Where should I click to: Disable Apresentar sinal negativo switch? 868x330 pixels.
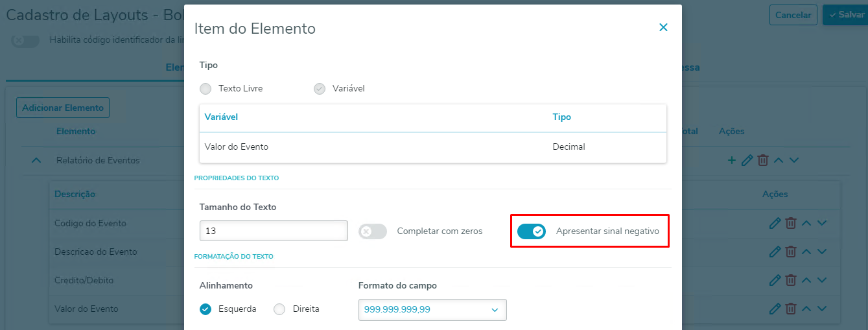[x=532, y=231]
